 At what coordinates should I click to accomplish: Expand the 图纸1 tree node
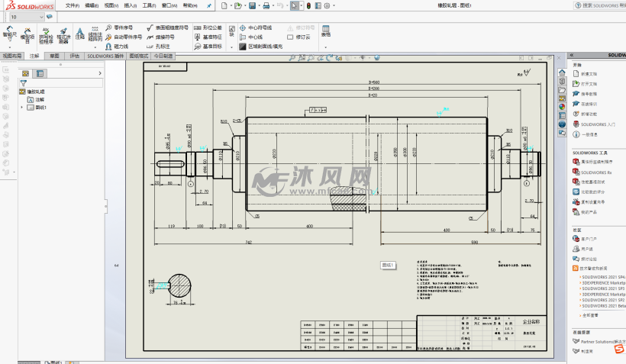[21, 108]
